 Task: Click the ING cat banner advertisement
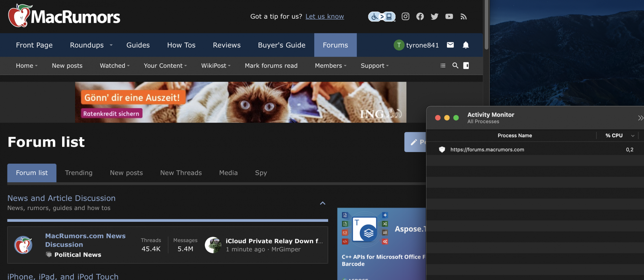[x=241, y=102]
